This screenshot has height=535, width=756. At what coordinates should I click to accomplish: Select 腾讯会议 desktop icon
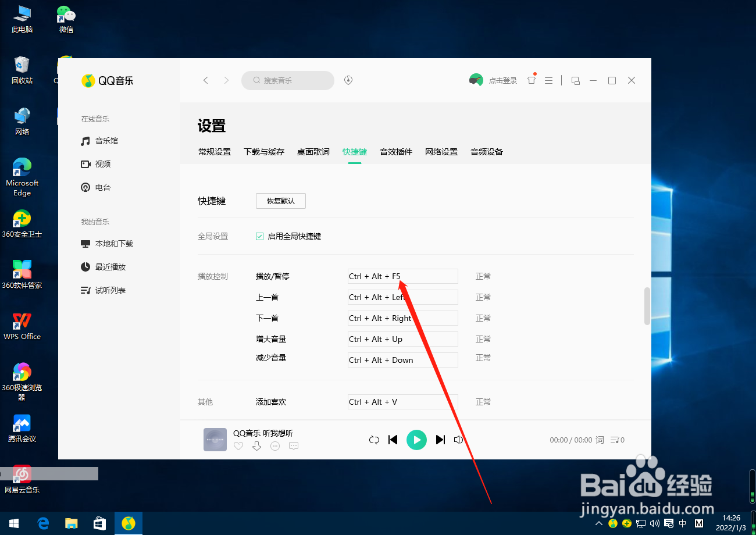click(x=22, y=429)
